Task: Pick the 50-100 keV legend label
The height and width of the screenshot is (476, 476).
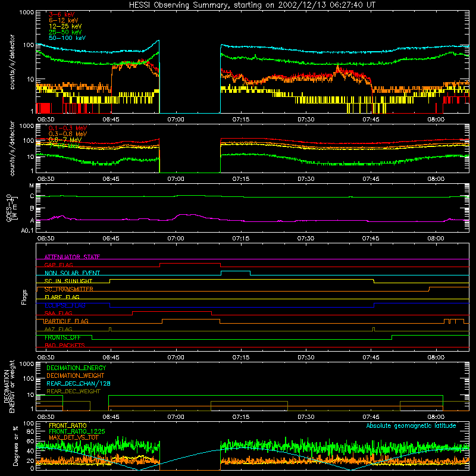Action: tap(67, 38)
